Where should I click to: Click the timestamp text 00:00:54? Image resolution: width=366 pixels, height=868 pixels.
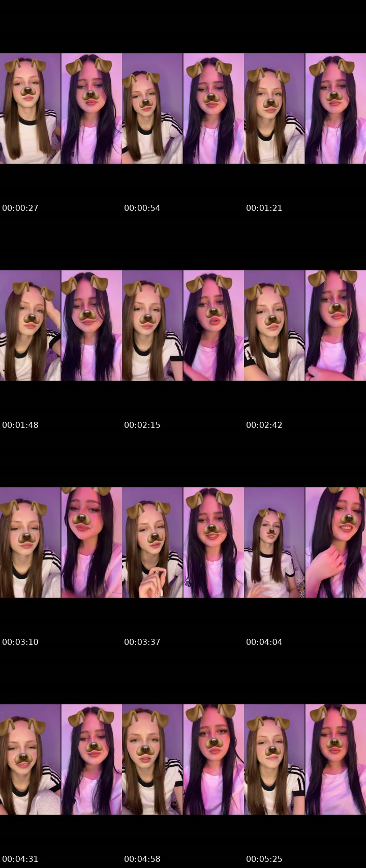click(x=142, y=208)
